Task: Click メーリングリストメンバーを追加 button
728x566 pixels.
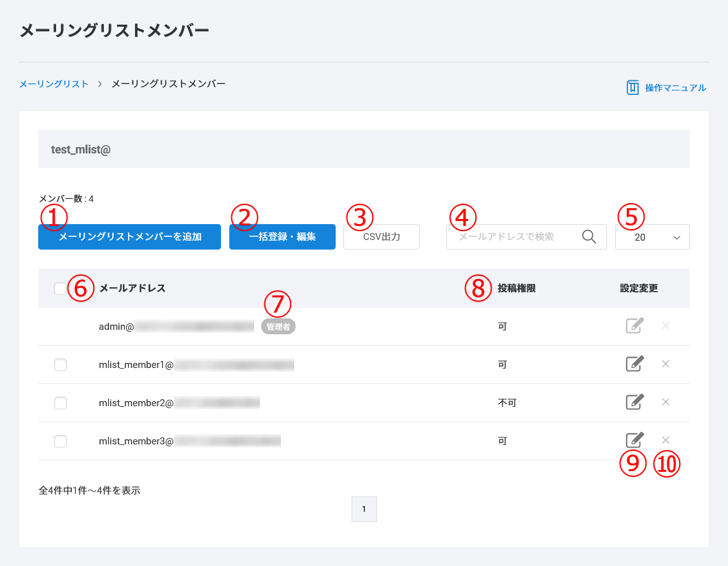Action: tap(129, 237)
